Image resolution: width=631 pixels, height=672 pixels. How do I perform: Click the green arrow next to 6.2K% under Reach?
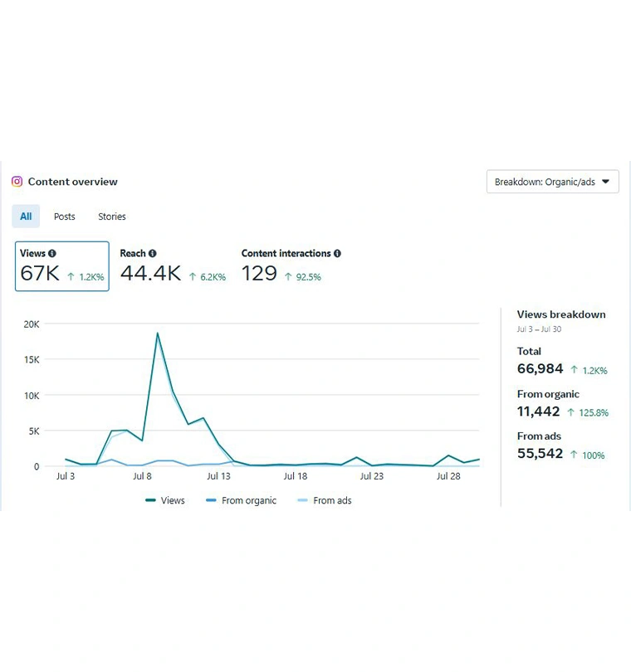[193, 277]
